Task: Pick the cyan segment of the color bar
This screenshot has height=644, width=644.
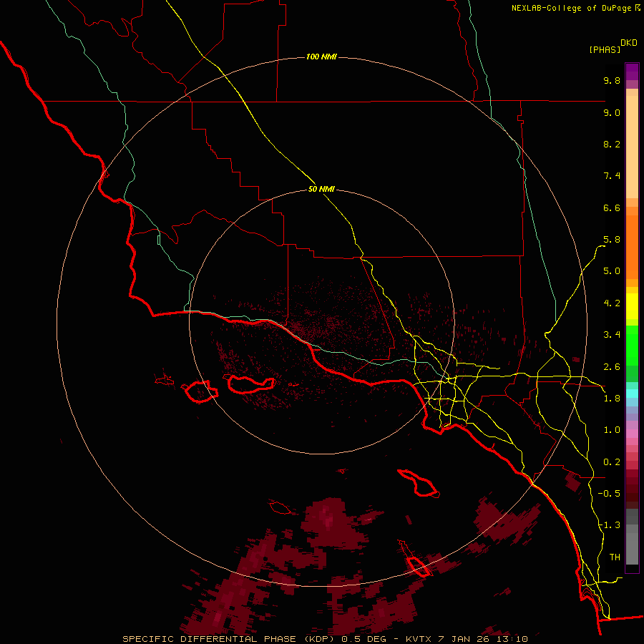Action: pos(632,393)
